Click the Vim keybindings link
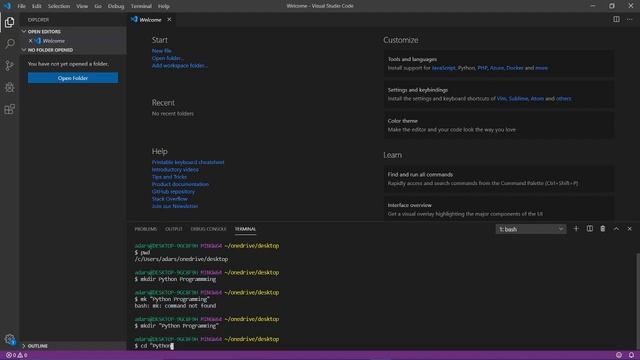This screenshot has width=640, height=360. pyautogui.click(x=501, y=99)
